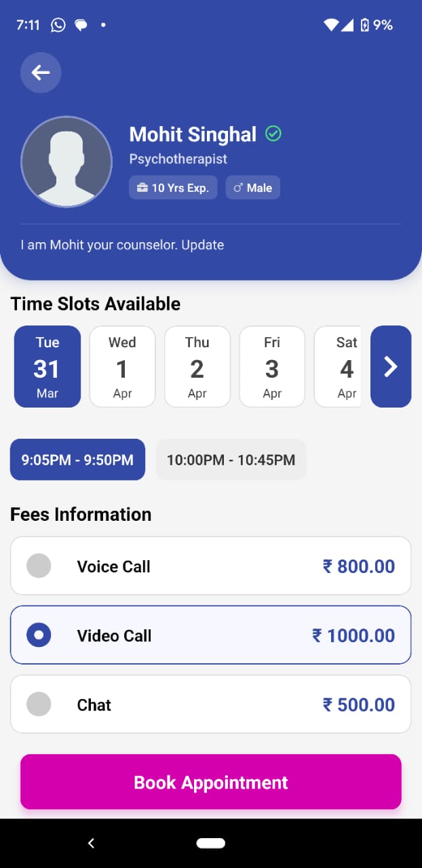Viewport: 422px width, 868px height.
Task: Tap the Wi-Fi icon in the status bar
Action: (331, 25)
